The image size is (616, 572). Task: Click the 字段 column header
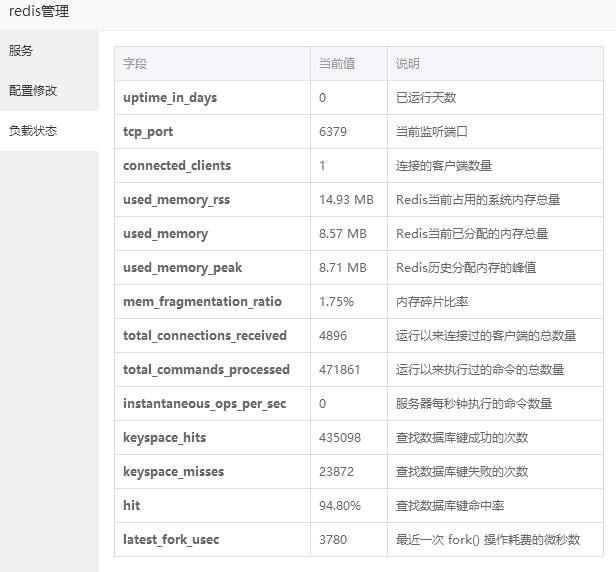click(x=135, y=64)
